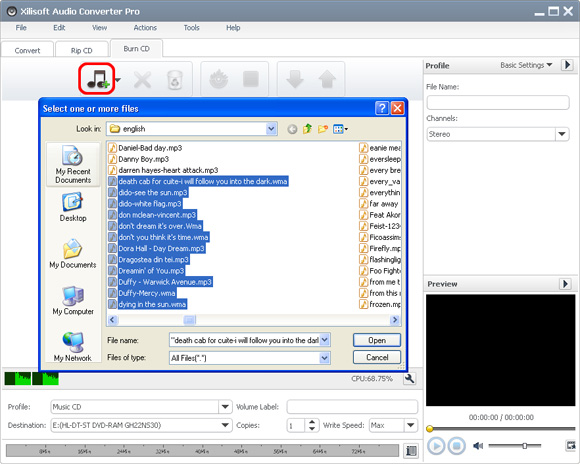
Task: Switch to the Rip CD tab
Action: click(82, 50)
